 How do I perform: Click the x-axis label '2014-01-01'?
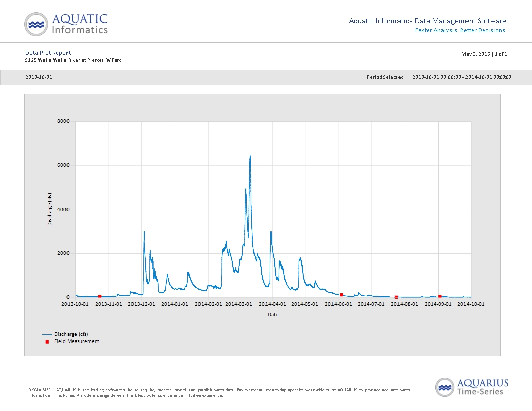[175, 304]
